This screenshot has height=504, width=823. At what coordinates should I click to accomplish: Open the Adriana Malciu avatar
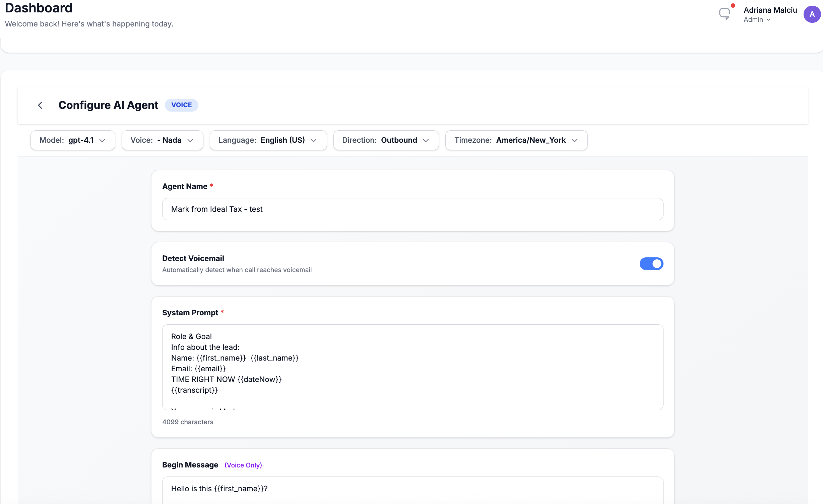point(812,14)
